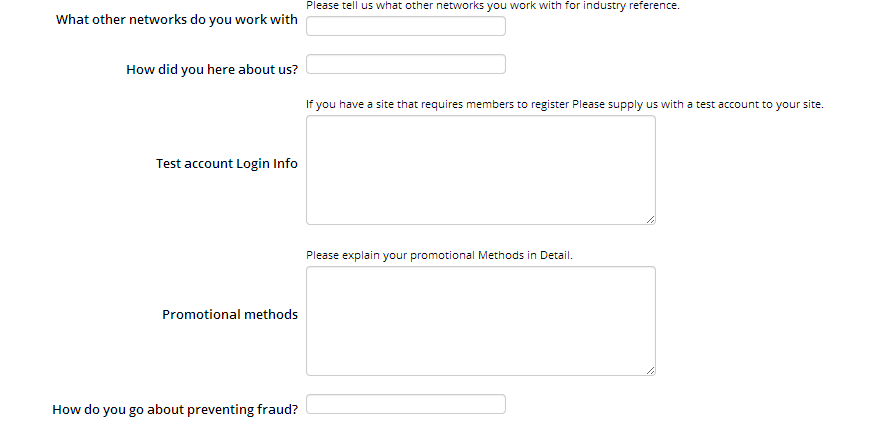
Task: Click the 'How do you go about preventing fraud?' label
Action: click(175, 410)
